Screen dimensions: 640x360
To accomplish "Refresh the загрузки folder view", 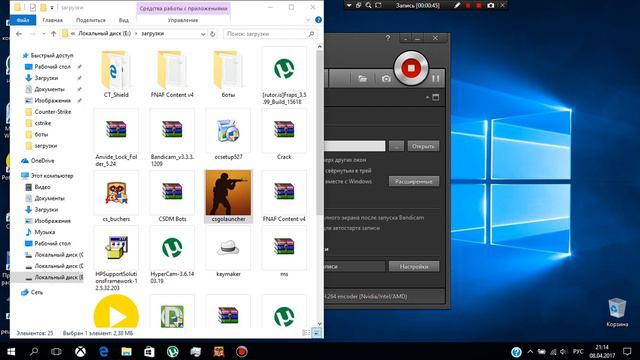I will 212,34.
